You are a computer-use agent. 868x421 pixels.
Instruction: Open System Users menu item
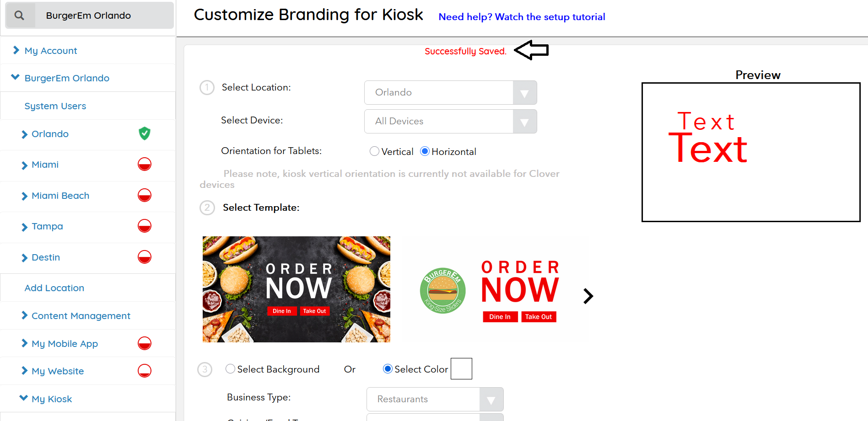point(55,106)
